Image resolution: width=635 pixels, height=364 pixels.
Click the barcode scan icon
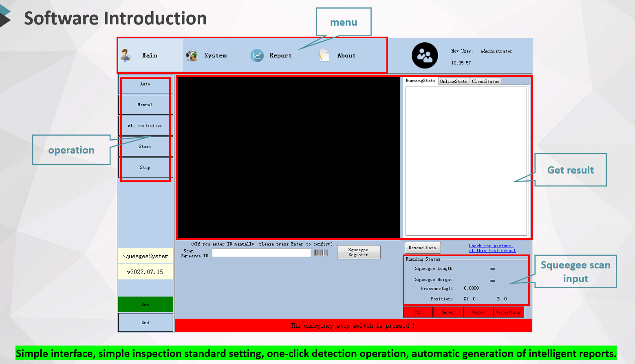[x=321, y=253]
